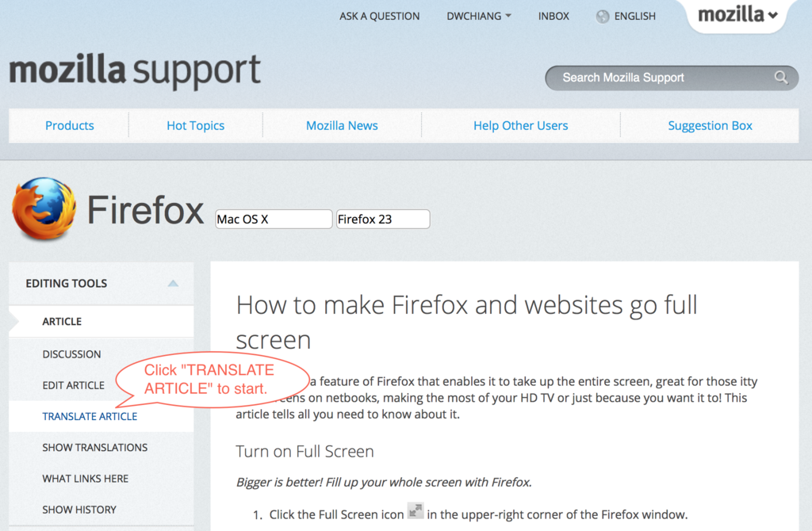Open the mozilla tab dropdown
Image resolution: width=812 pixels, height=531 pixels.
737,15
